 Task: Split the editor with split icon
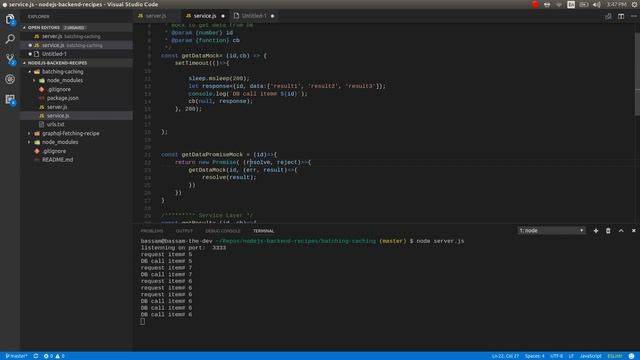[621, 16]
